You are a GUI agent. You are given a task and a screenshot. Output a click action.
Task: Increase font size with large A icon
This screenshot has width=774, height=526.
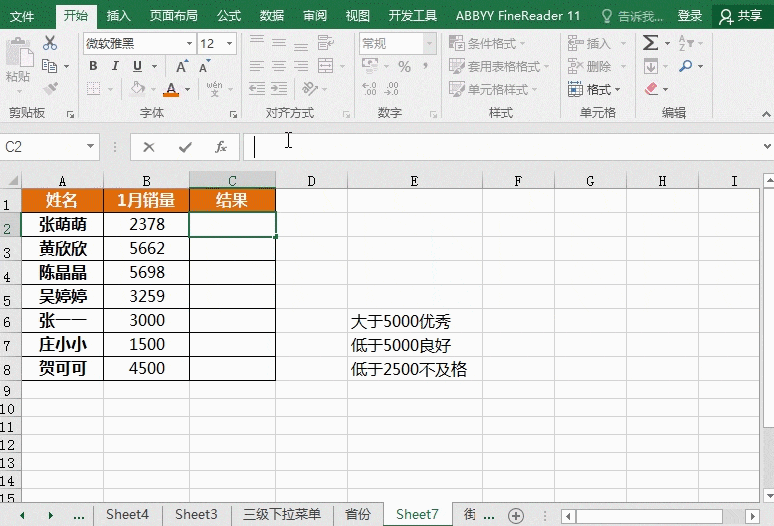tap(182, 66)
